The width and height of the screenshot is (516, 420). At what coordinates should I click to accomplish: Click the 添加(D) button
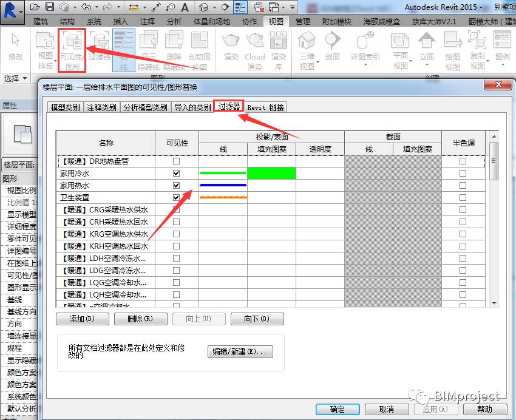pyautogui.click(x=83, y=319)
